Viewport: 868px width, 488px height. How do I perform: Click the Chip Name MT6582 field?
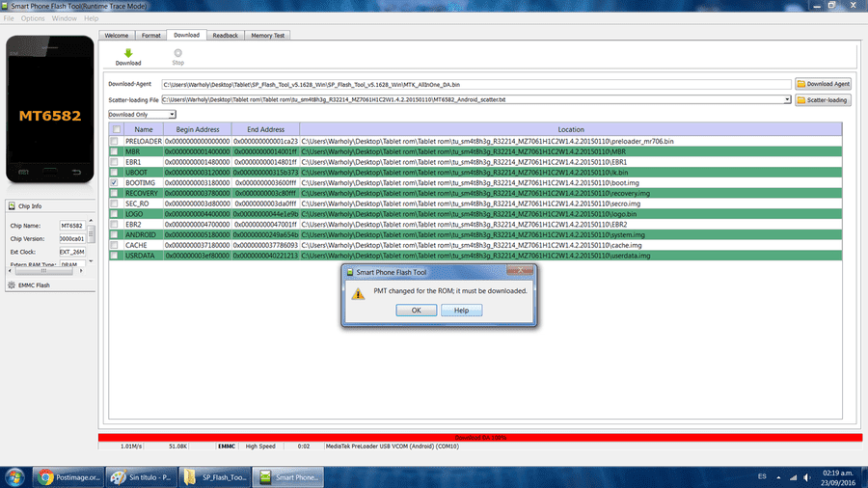click(x=72, y=226)
